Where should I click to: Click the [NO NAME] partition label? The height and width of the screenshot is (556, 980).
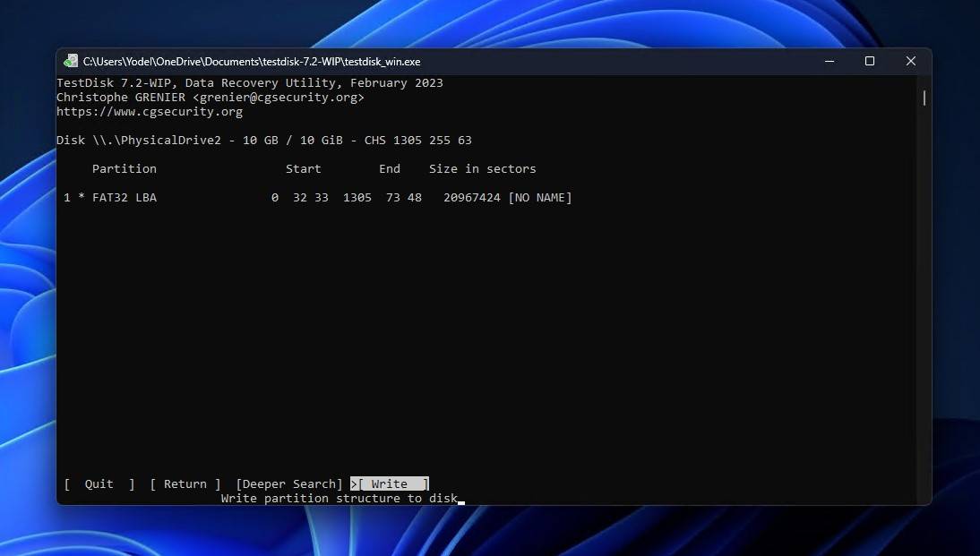pyautogui.click(x=540, y=198)
